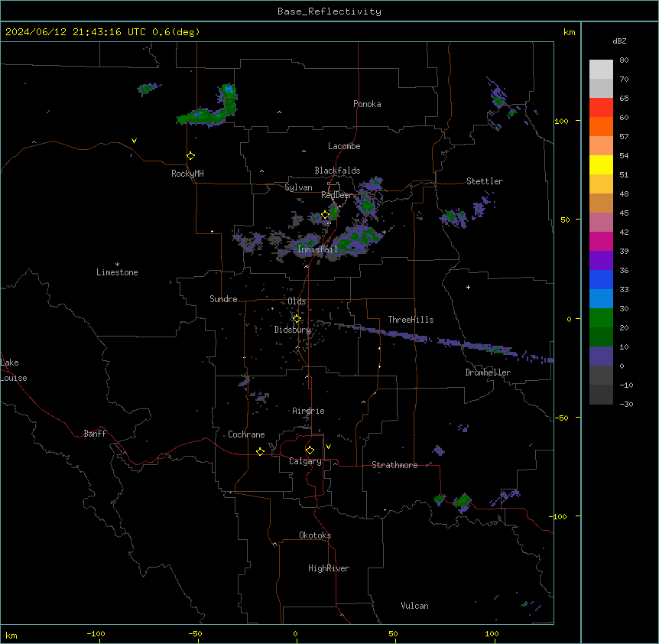Screen dimensions: 659x644
Task: Pick the blue 36-33 dBZ legend swatch
Action: pos(601,279)
